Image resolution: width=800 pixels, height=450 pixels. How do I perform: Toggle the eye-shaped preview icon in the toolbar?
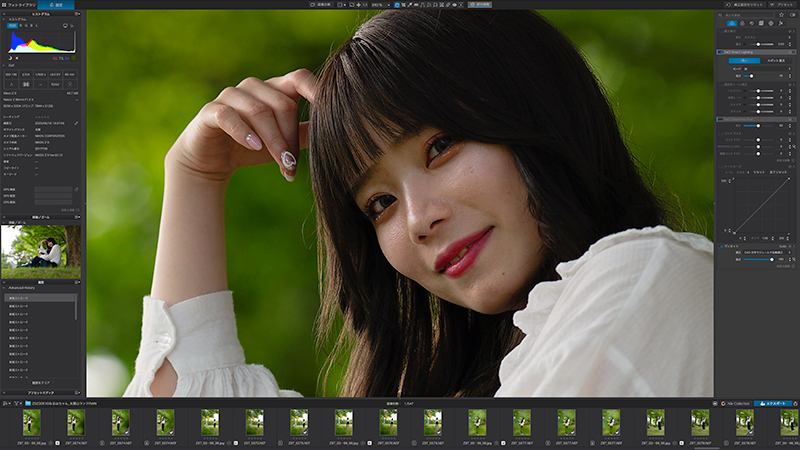454,5
